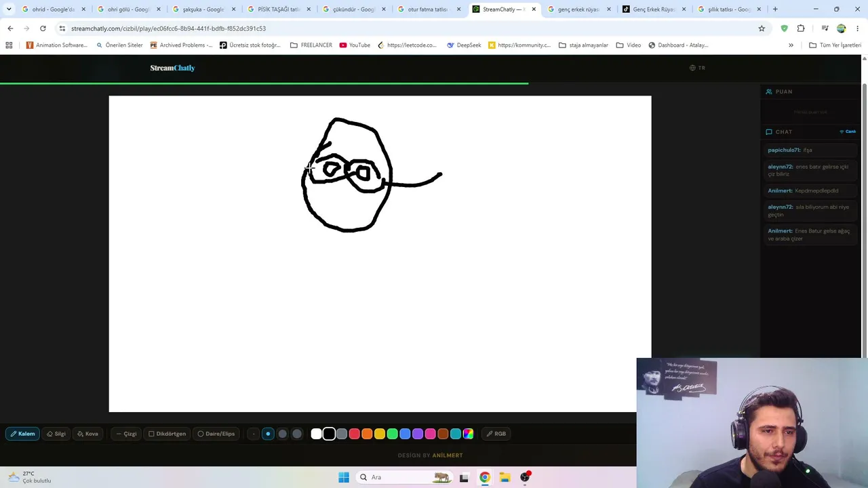868x488 pixels.
Task: Click the taskbar Ara search box
Action: coord(406,477)
